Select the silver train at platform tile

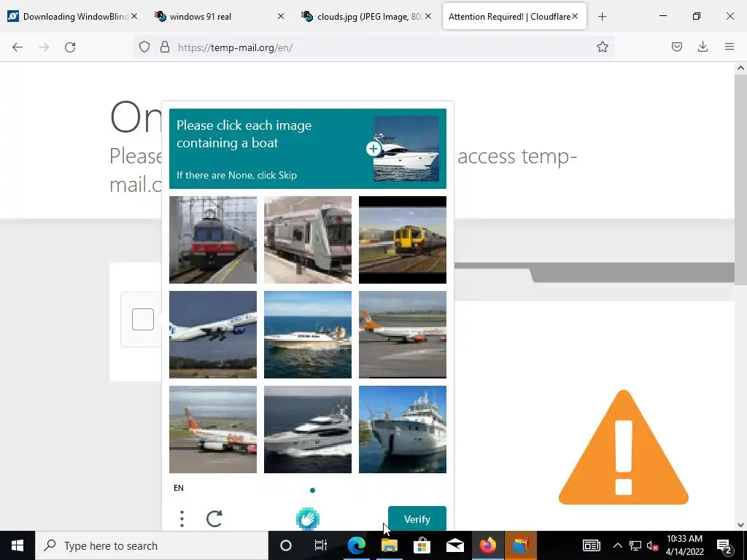(308, 239)
